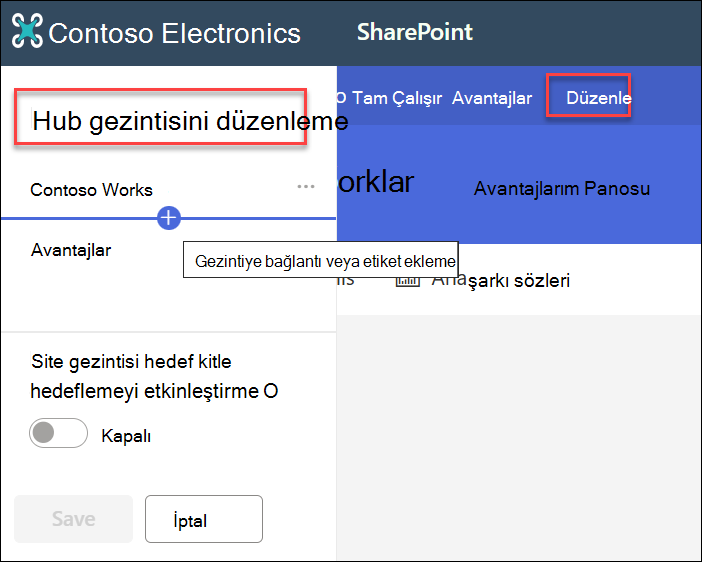Click the Hub gezintisini düzenleme heading

tap(190, 121)
